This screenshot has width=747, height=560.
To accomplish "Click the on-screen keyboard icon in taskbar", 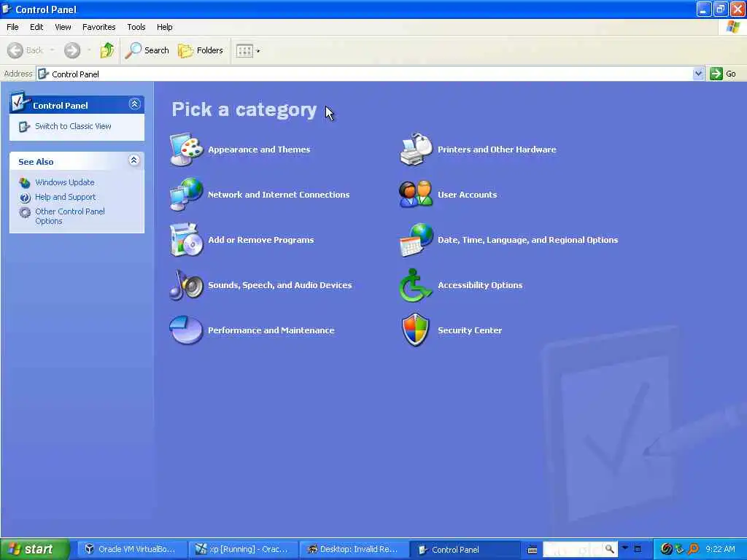I will pos(533,550).
